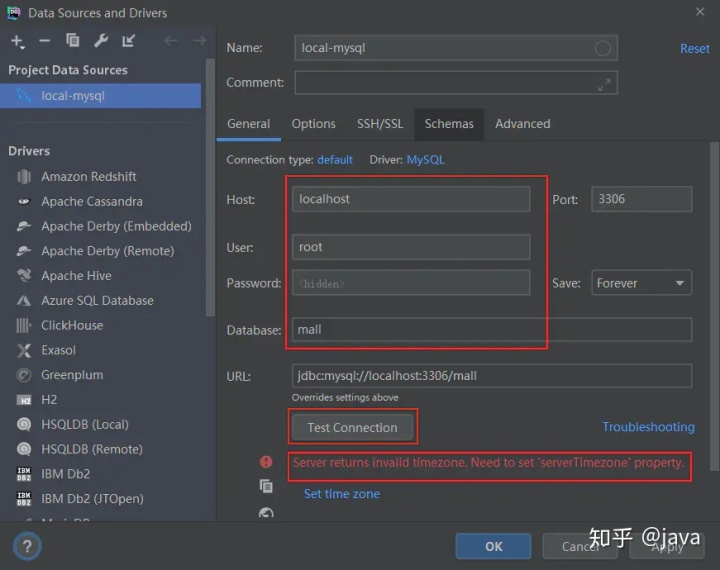720x570 pixels.
Task: Remove selected data source with minus icon
Action: (x=44, y=41)
